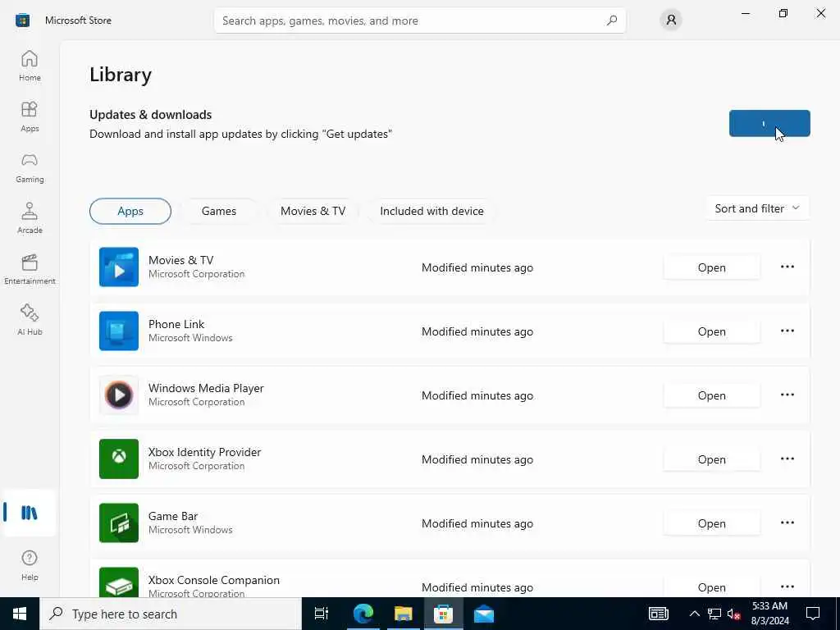Screen dimensions: 840x630
Task: Click the Microsoft Store logo icon
Action: [22, 21]
